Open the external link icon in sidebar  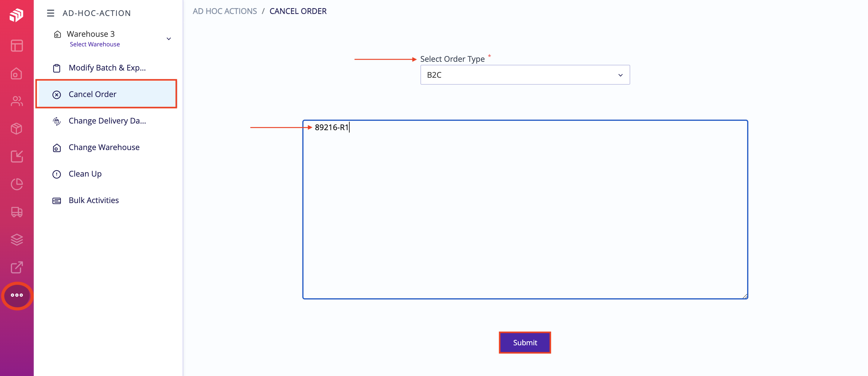tap(17, 268)
